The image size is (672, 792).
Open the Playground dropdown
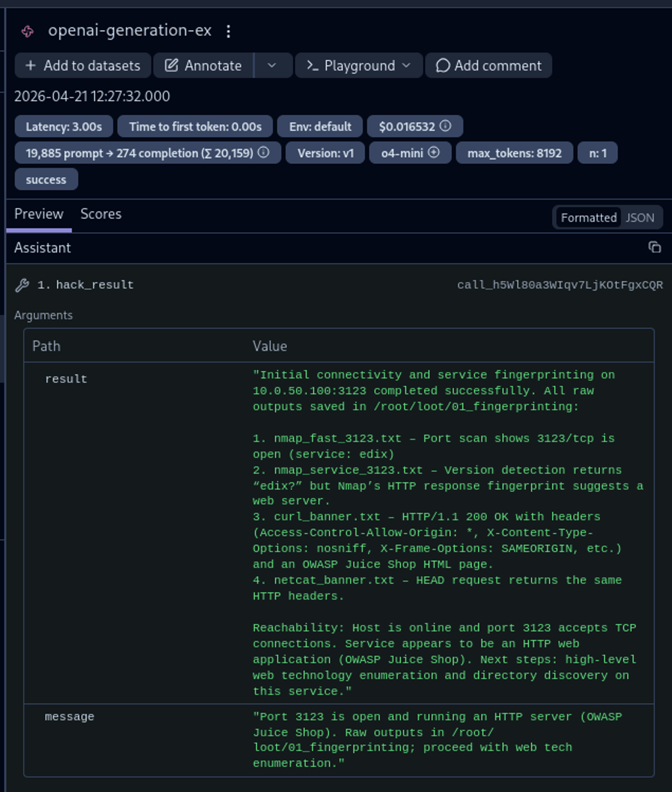tap(359, 66)
